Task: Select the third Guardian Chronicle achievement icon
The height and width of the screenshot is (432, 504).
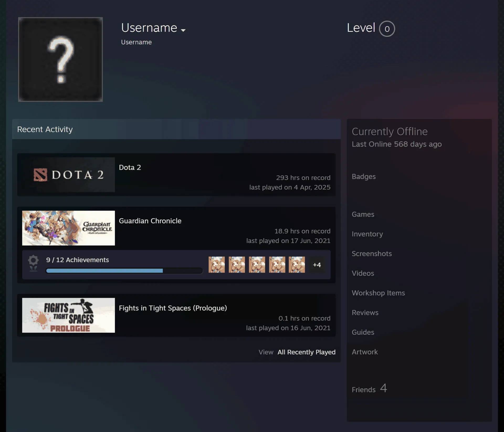Action: coord(257,265)
